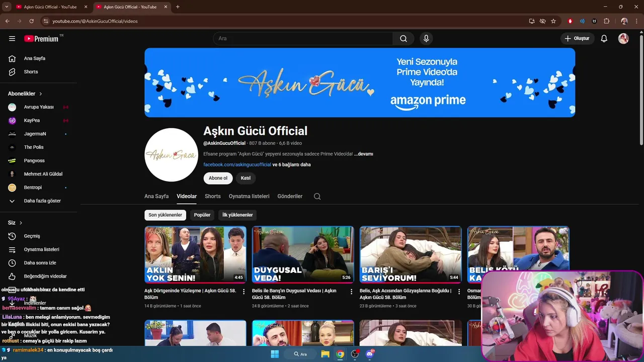
Task: Play AKLIN YOK SENİN video thumbnail
Action: [x=195, y=255]
